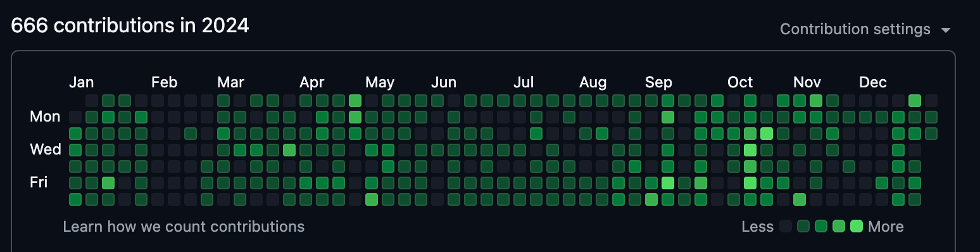Screen dimensions: 980x252
Task: Click the Jan month label
Action: [81, 82]
